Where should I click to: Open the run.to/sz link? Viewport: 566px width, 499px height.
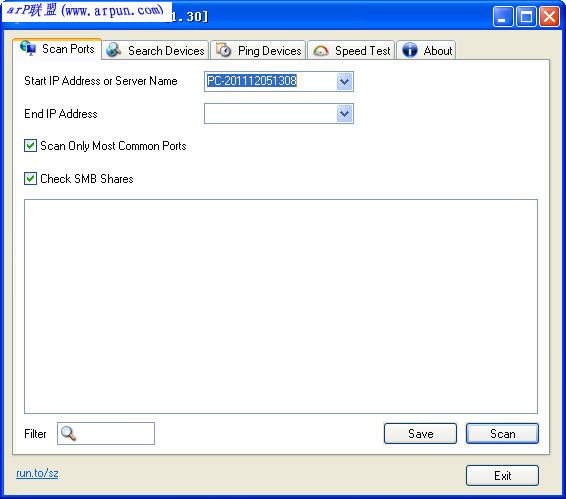(x=37, y=473)
